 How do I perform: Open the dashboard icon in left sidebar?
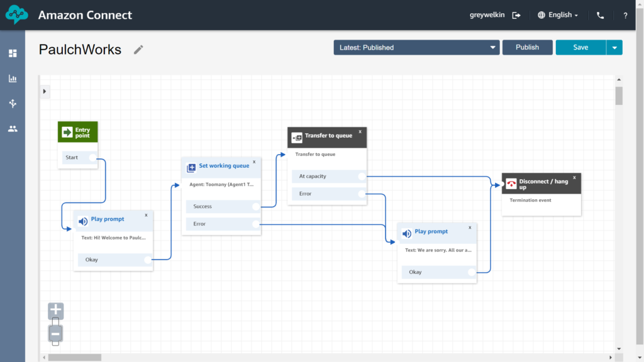[13, 53]
